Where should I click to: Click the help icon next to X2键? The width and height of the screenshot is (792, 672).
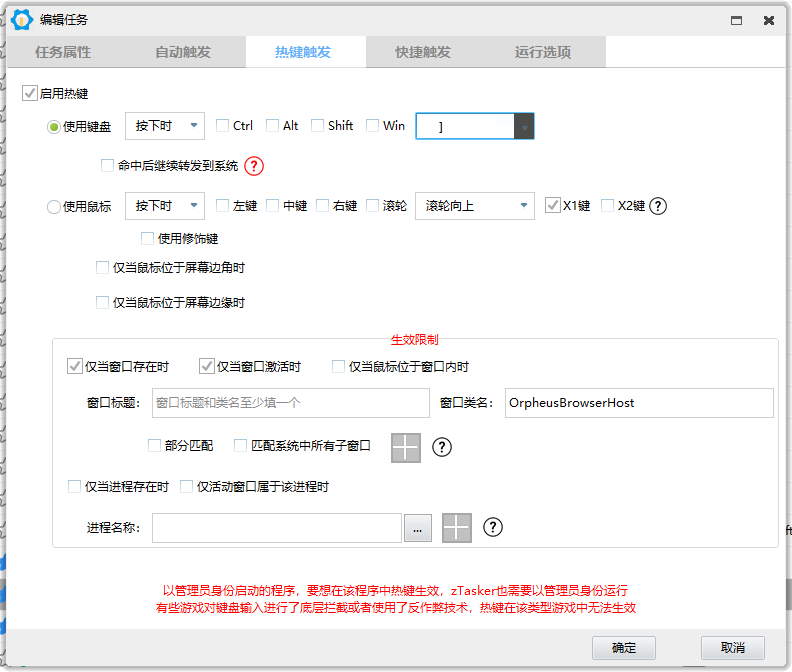click(x=657, y=206)
